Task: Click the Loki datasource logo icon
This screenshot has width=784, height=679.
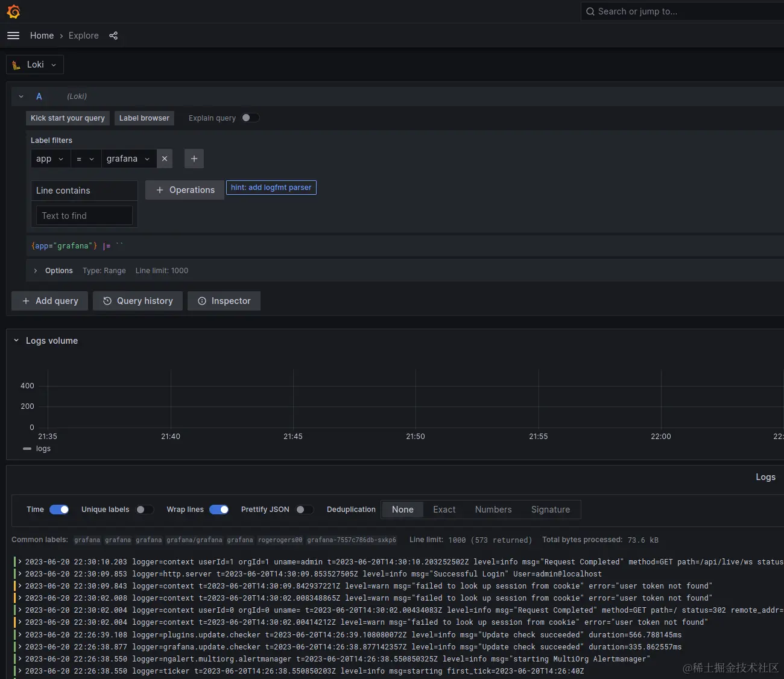Action: [16, 65]
